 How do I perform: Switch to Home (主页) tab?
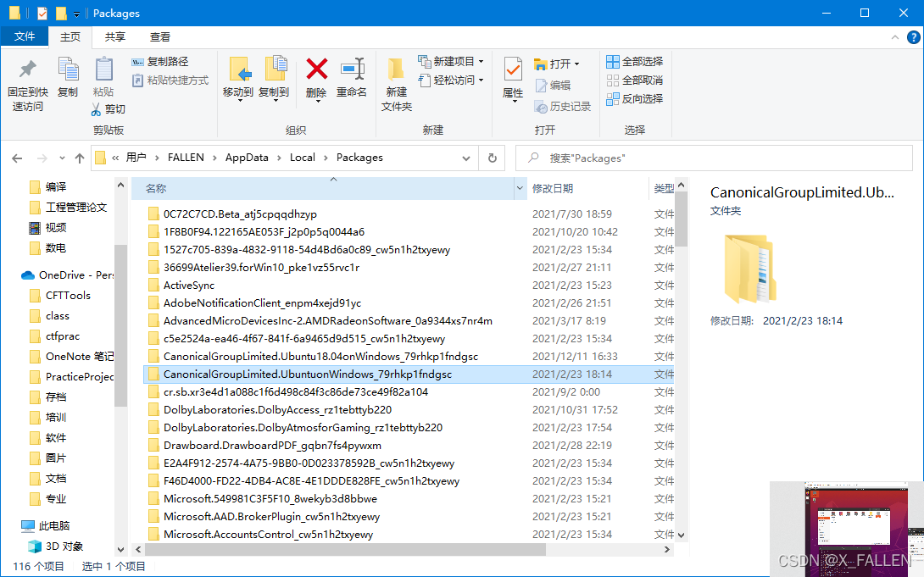point(70,37)
